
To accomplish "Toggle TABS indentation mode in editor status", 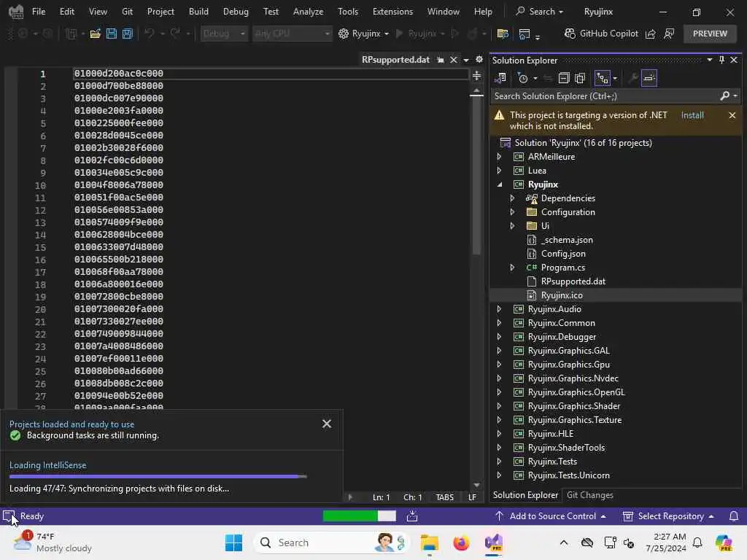I will click(444, 497).
